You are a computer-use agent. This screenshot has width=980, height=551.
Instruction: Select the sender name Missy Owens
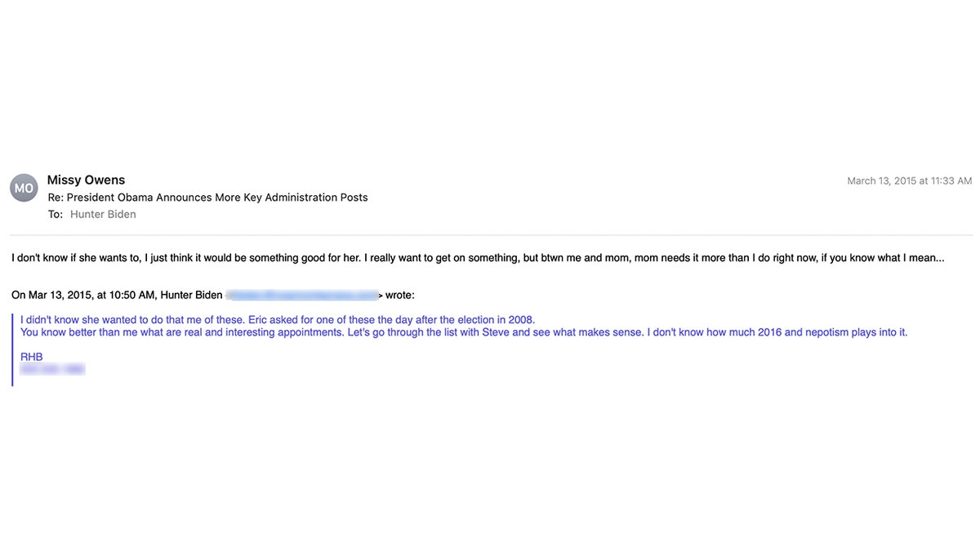coord(86,180)
